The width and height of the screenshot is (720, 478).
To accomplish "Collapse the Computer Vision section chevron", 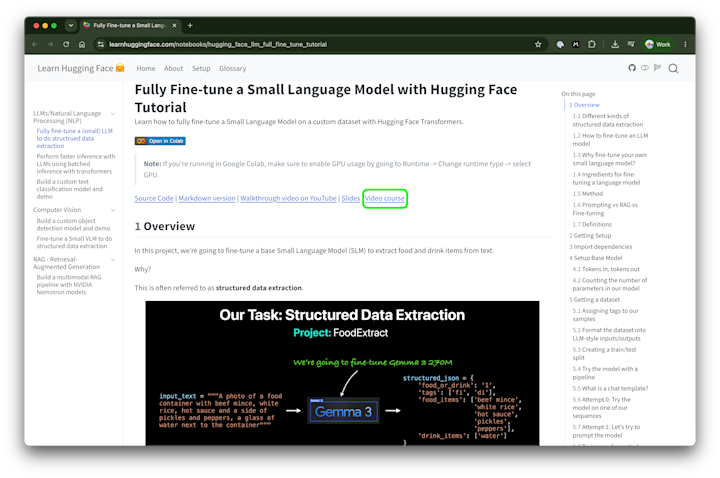I will point(113,210).
